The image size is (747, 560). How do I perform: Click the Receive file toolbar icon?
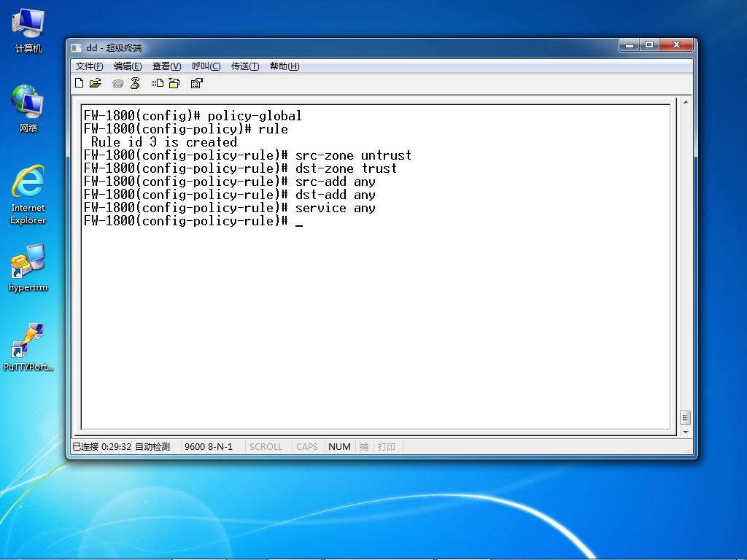click(174, 83)
